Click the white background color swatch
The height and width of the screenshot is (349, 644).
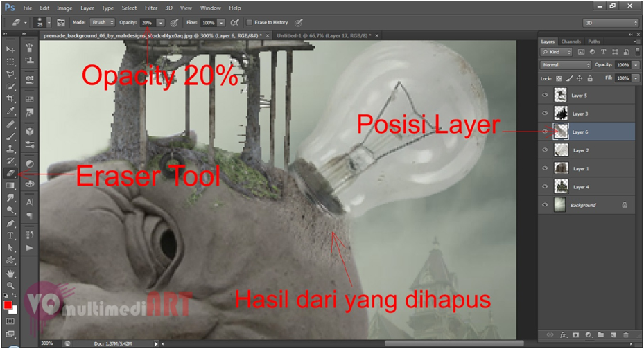pyautogui.click(x=15, y=310)
